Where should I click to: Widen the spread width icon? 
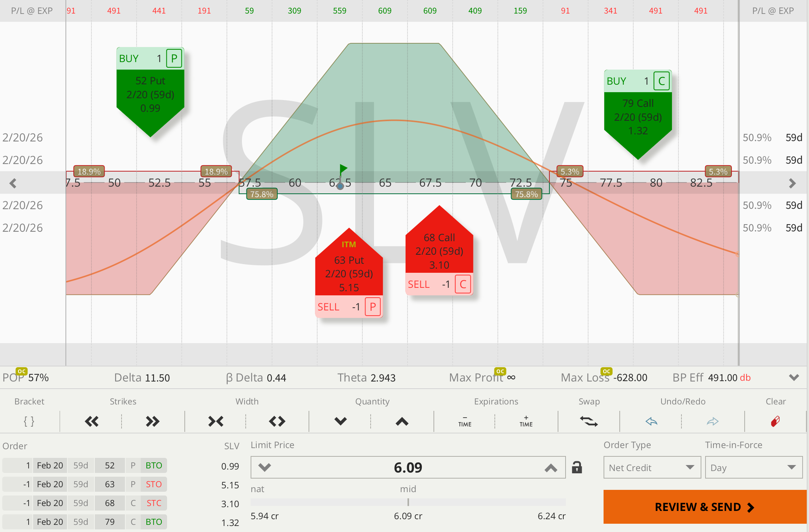(277, 421)
